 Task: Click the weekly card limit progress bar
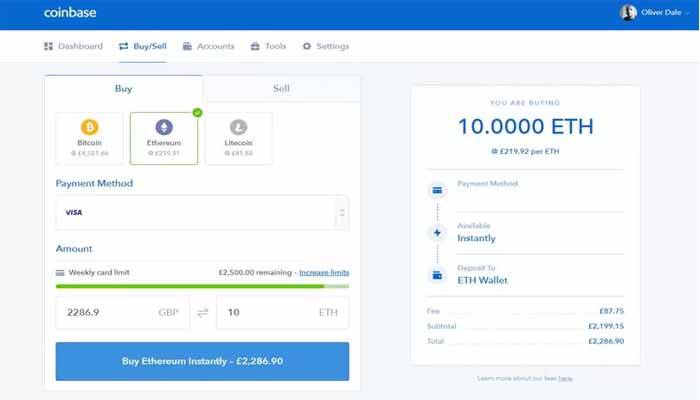click(x=202, y=286)
